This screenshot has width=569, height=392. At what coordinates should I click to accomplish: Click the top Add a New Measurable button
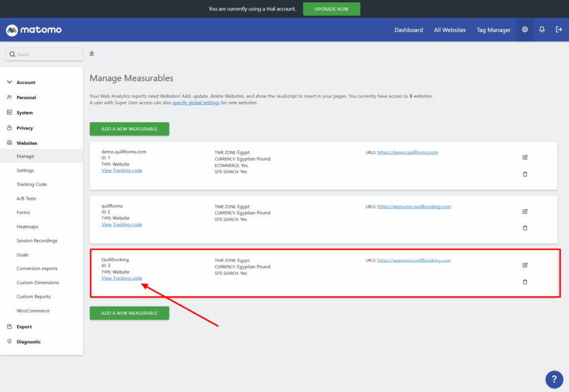tap(129, 129)
